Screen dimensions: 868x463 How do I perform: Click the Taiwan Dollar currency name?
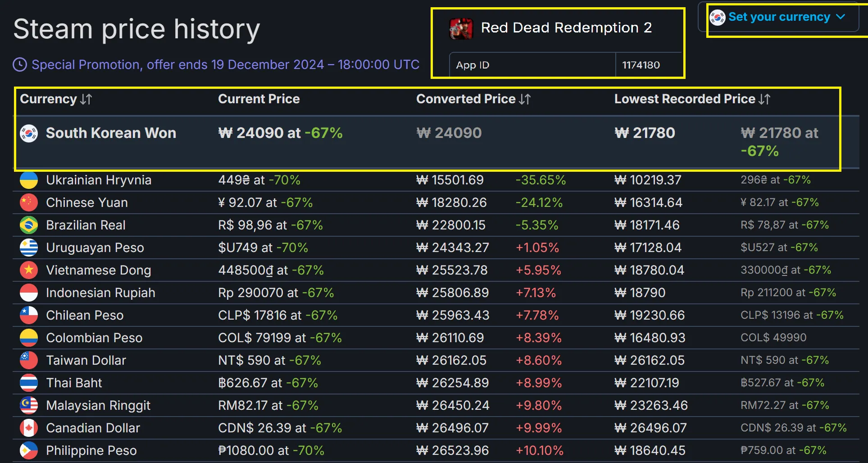(x=86, y=360)
